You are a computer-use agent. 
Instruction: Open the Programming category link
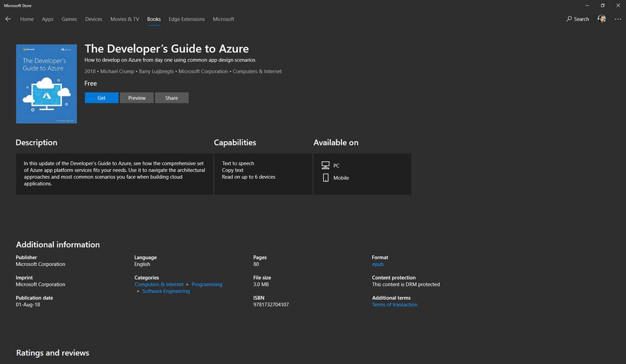207,285
